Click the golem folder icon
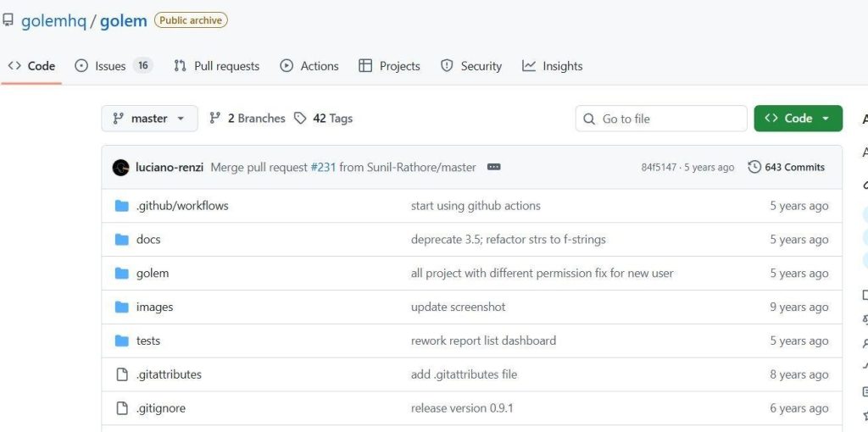This screenshot has width=868, height=432. 121,274
